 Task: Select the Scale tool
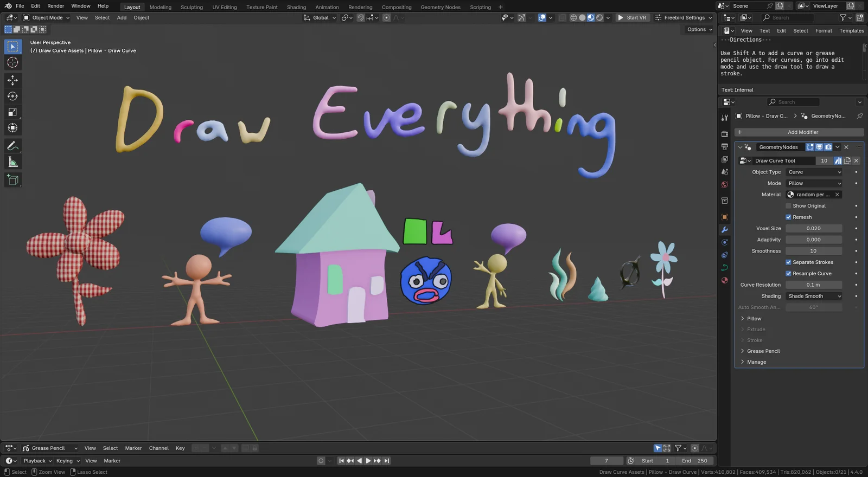12,112
